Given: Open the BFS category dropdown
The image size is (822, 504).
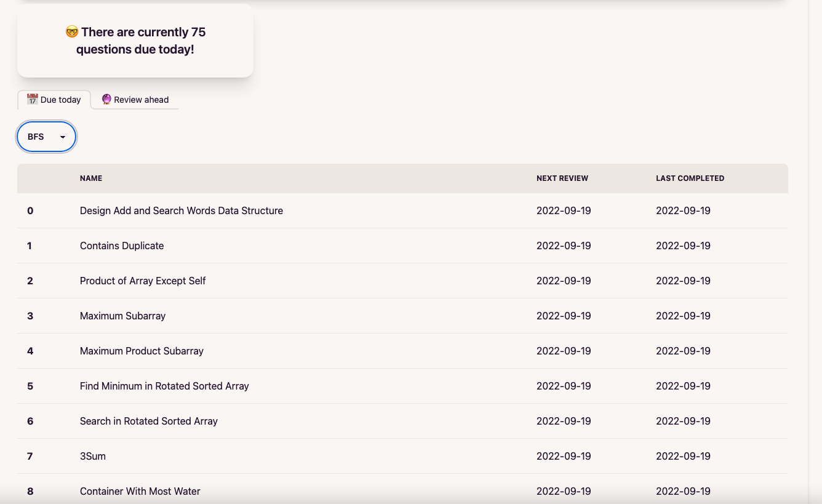Looking at the screenshot, I should click(x=46, y=137).
